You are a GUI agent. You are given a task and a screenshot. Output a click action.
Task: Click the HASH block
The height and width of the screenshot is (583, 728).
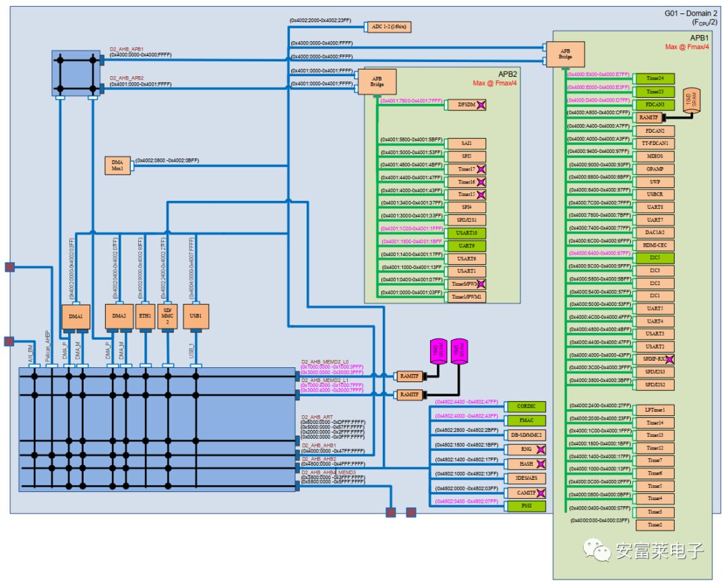coord(526,464)
